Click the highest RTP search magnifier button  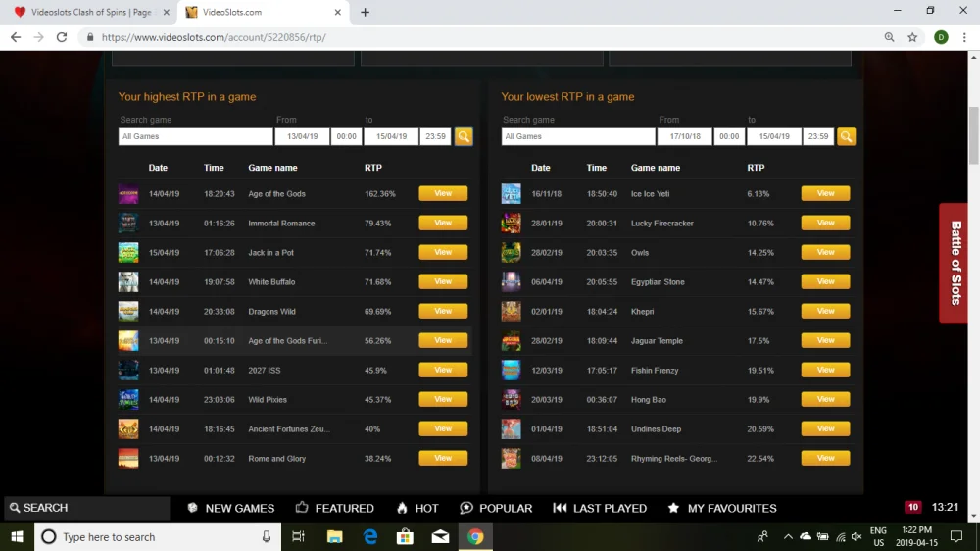[x=464, y=136]
